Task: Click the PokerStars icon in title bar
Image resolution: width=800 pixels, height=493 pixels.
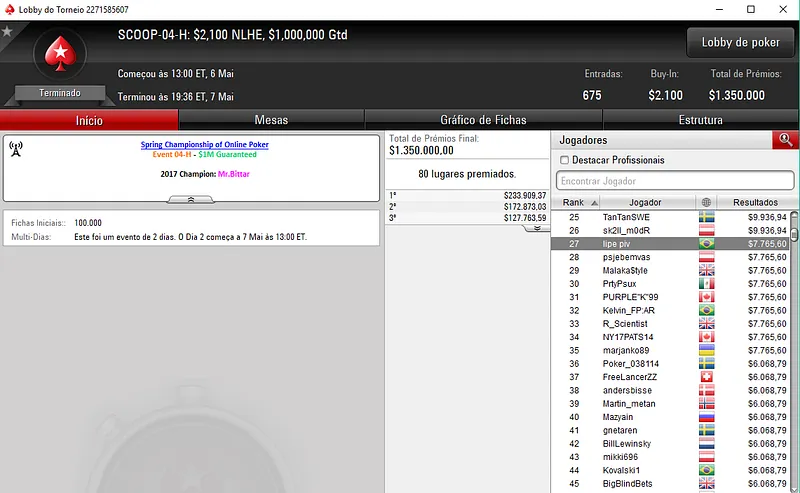Action: [9, 9]
